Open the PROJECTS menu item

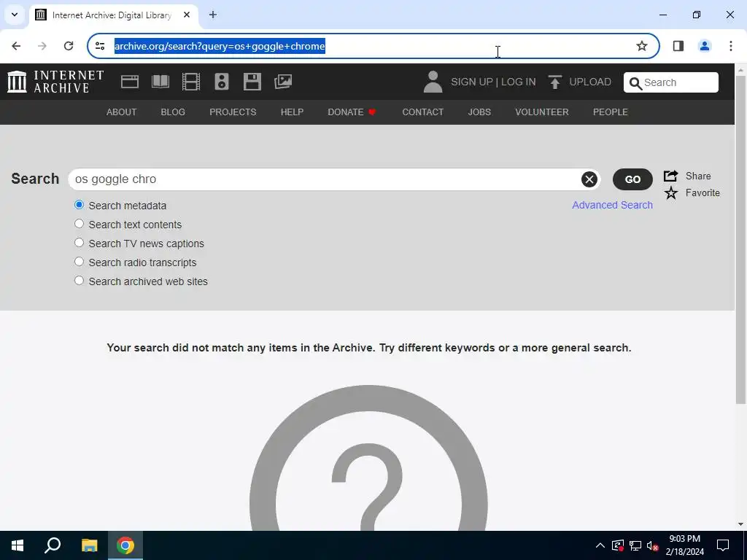(x=233, y=112)
